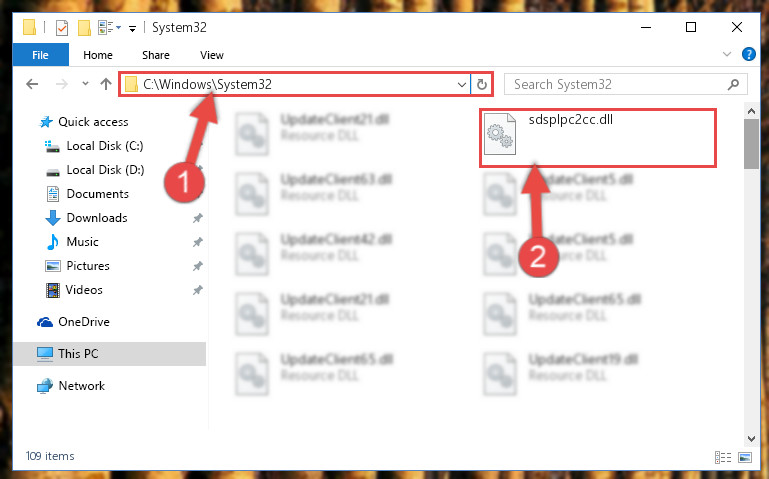Click the search magnifier icon

click(x=733, y=84)
